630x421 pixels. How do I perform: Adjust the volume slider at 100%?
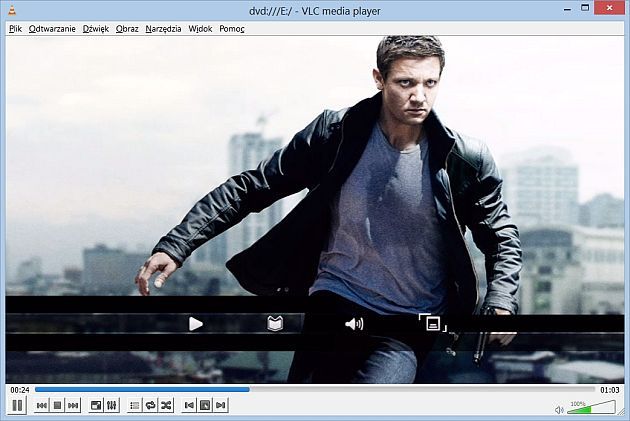591,407
